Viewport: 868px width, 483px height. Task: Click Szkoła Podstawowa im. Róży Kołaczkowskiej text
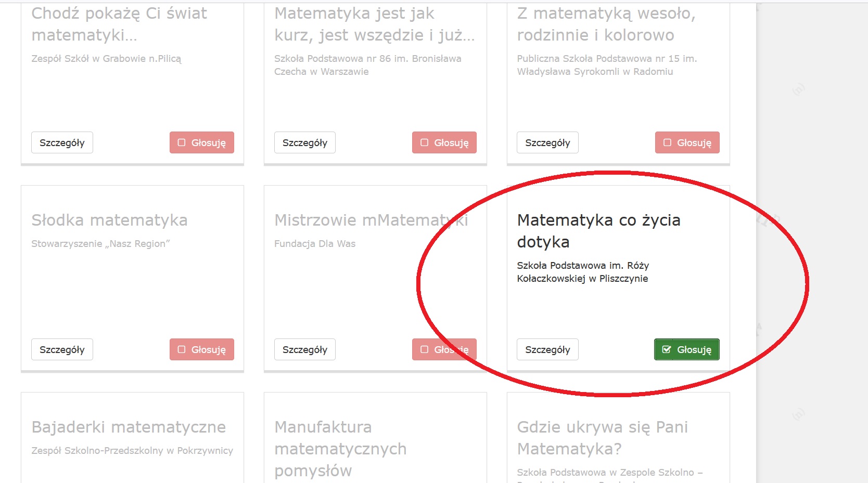tap(582, 272)
